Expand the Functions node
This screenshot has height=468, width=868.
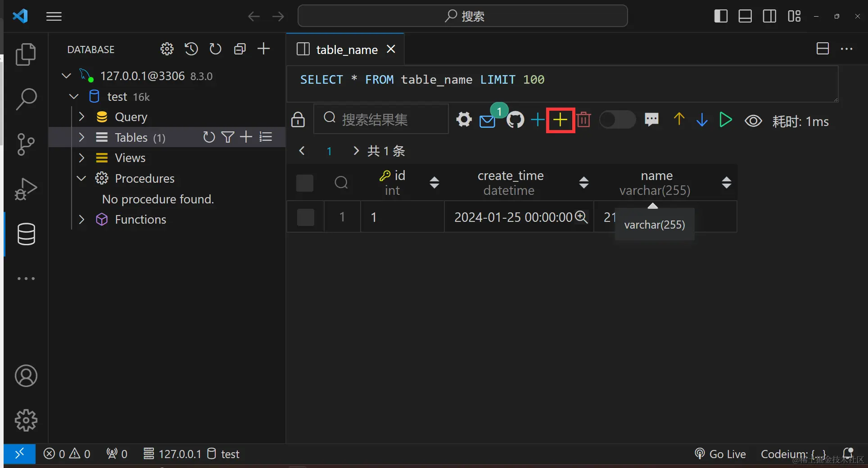pyautogui.click(x=81, y=219)
